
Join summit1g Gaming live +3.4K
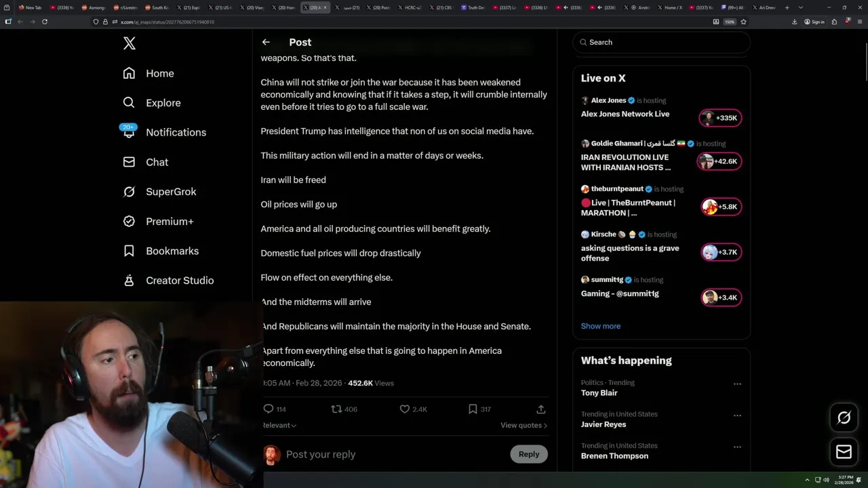(x=721, y=298)
